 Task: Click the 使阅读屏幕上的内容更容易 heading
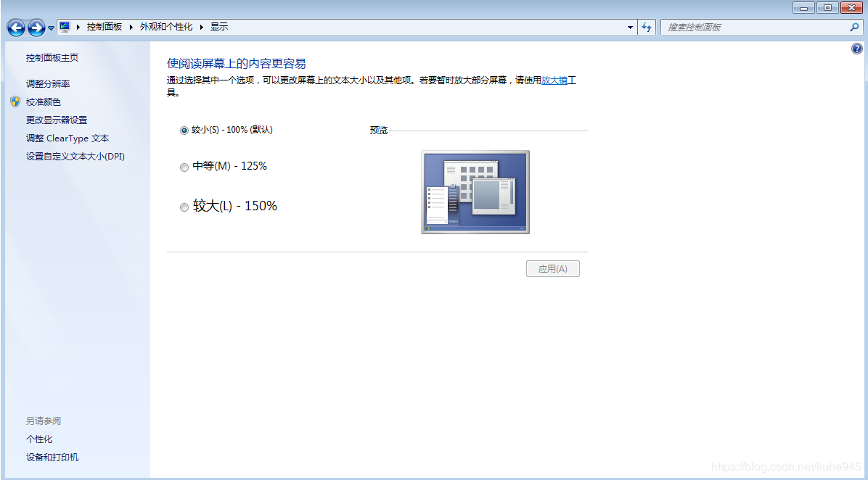coord(237,64)
